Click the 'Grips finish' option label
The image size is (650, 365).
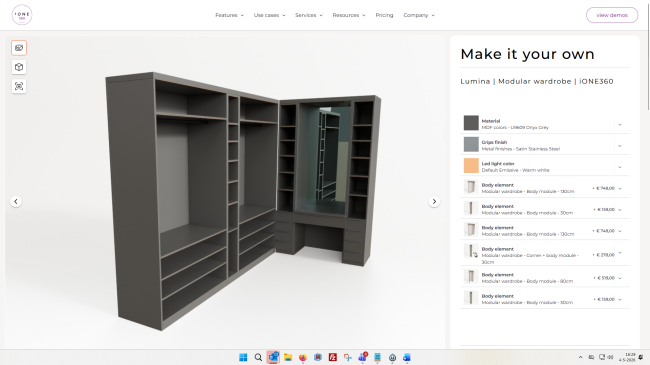click(494, 142)
